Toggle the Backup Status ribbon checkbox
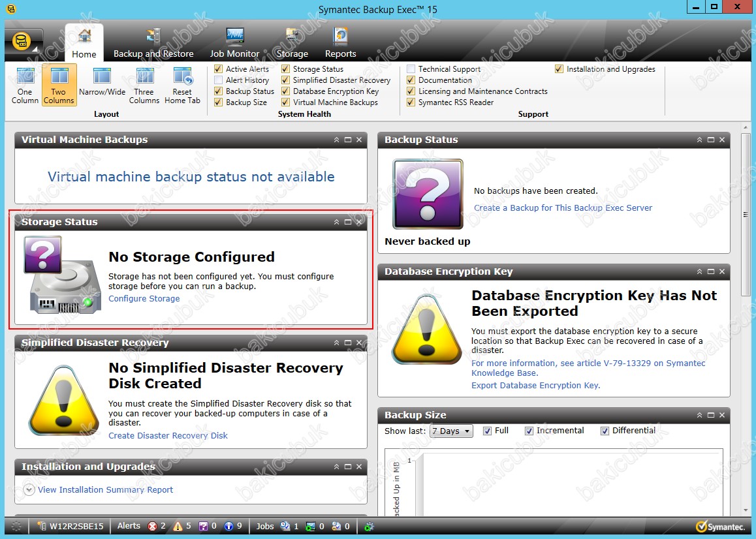This screenshot has height=539, width=756. 219,91
